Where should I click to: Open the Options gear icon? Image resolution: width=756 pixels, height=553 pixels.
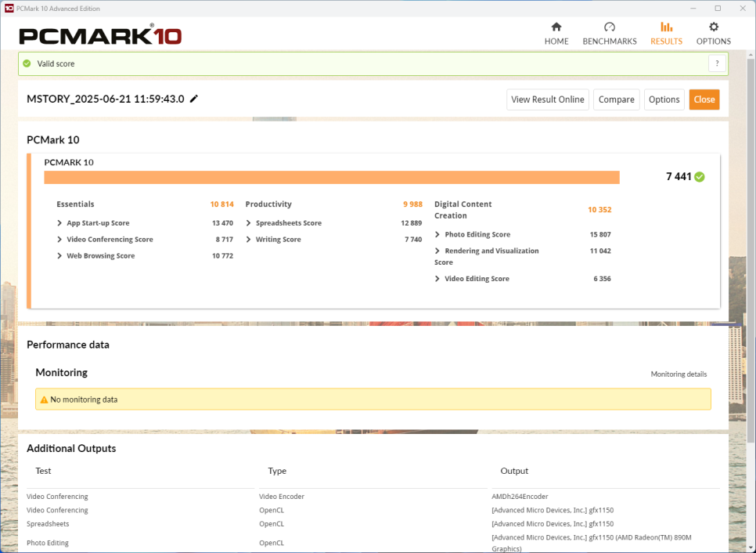pyautogui.click(x=713, y=27)
